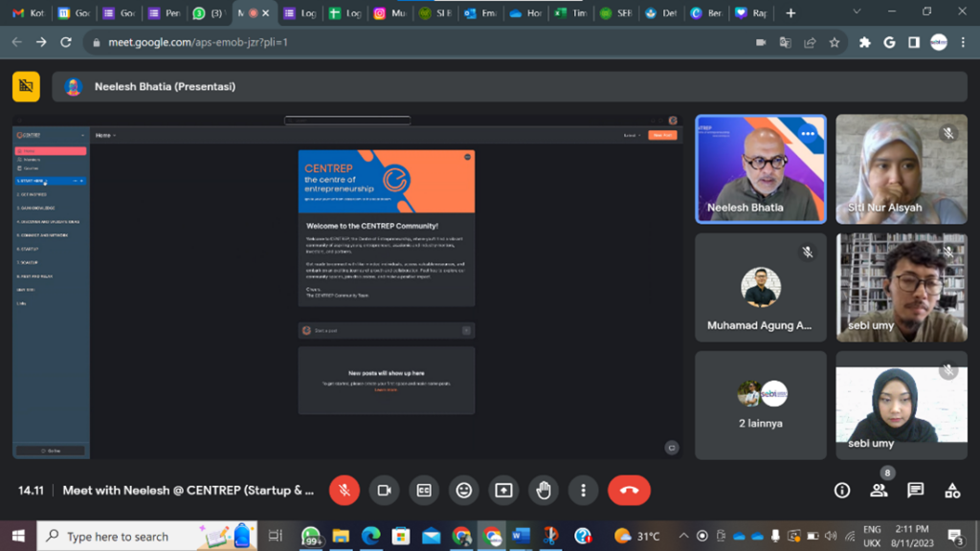Bookmark this page with the star icon
Viewport: 980px width, 551px height.
click(x=835, y=42)
